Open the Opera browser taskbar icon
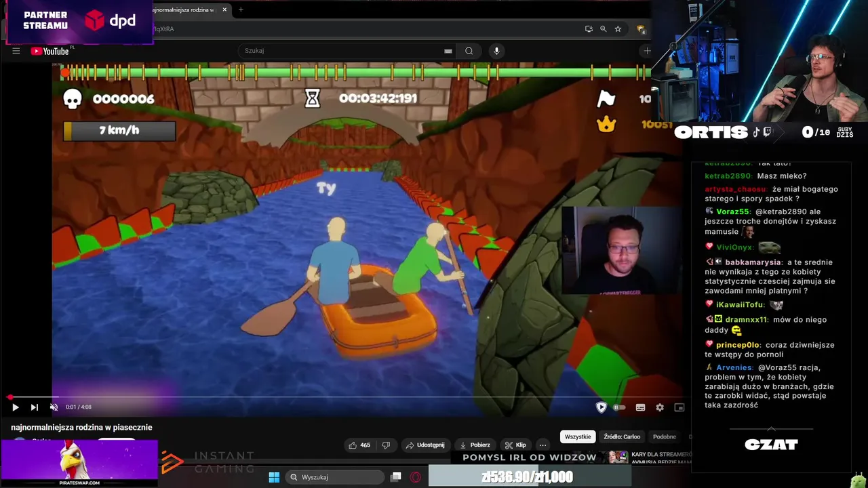 pyautogui.click(x=416, y=477)
